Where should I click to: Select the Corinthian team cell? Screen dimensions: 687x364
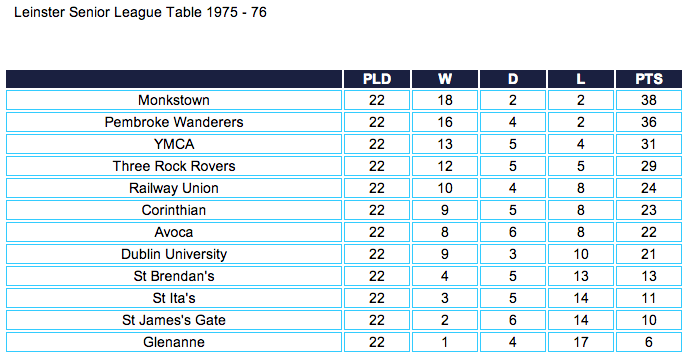(174, 210)
